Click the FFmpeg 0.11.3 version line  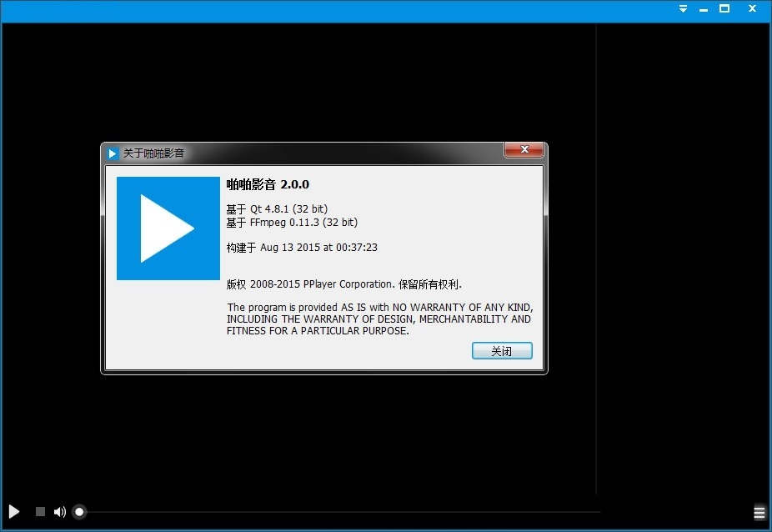pyautogui.click(x=291, y=223)
